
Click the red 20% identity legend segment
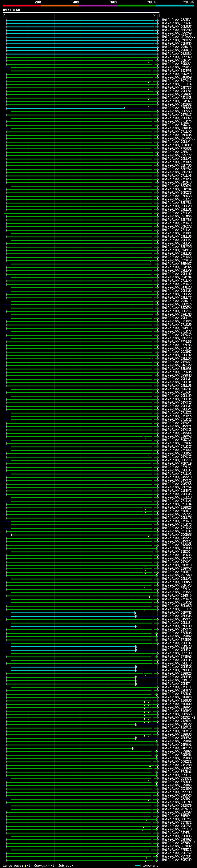pyautogui.click(x=22, y=6)
